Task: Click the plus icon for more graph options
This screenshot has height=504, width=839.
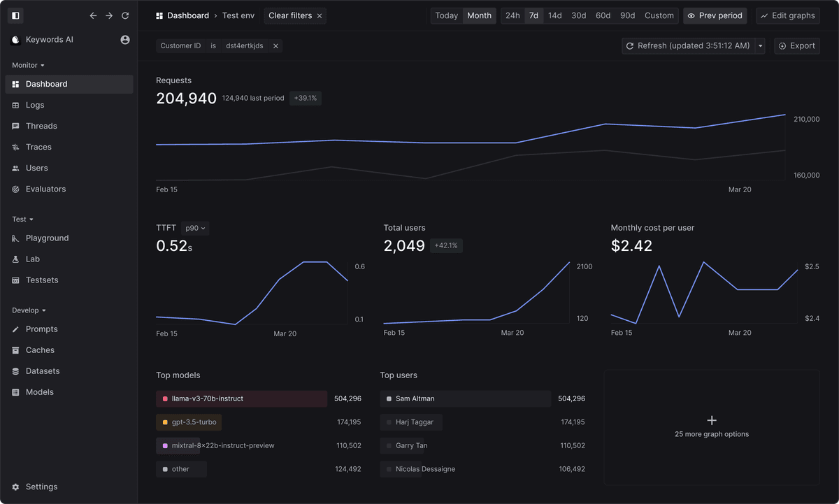Action: pyautogui.click(x=711, y=419)
